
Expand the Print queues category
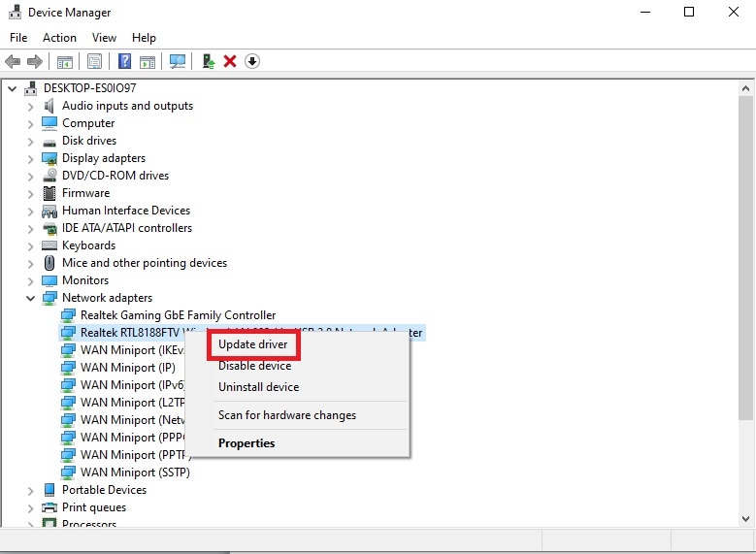(31, 508)
